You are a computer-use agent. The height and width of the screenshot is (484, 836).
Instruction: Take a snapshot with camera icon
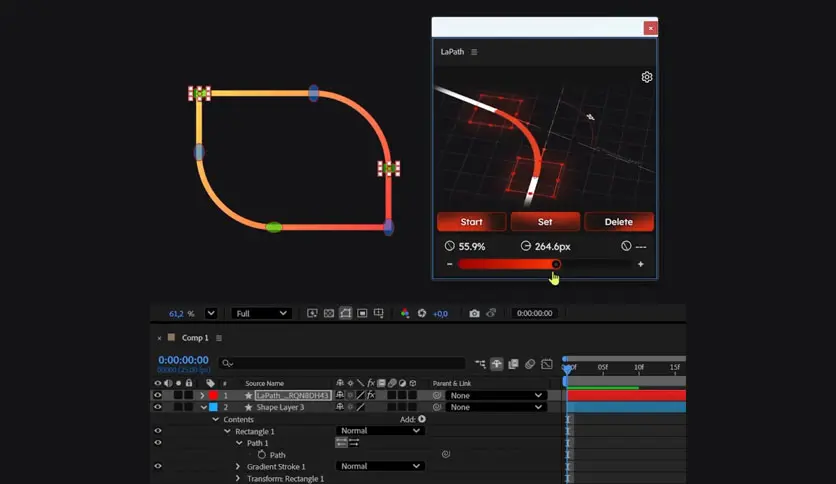[x=474, y=313]
